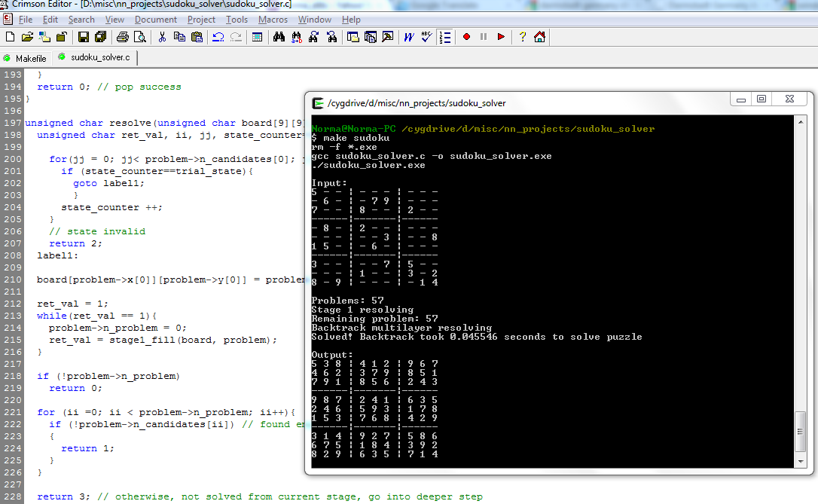This screenshot has width=818, height=504.
Task: Open the Macros menu
Action: (x=273, y=20)
